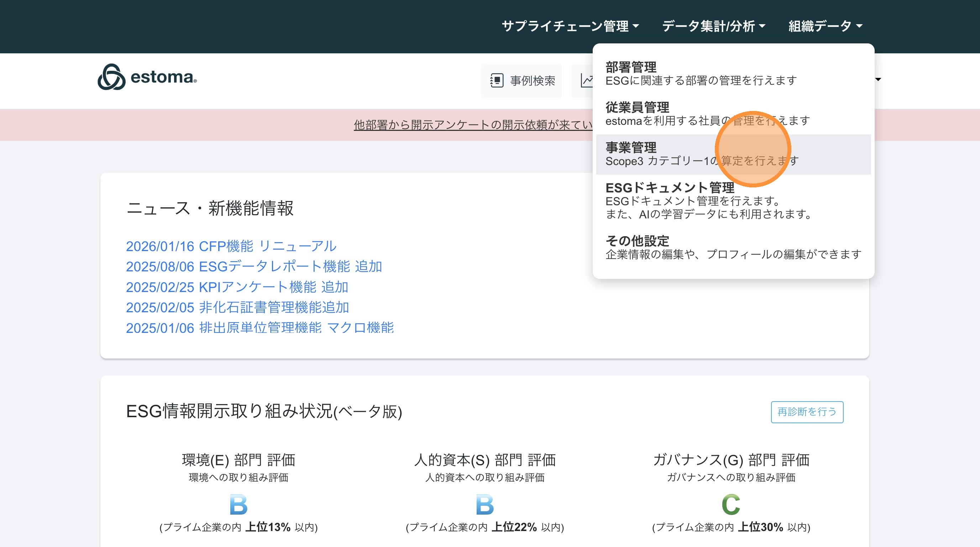Open the 開示アンケート disclosure request notice link
The image size is (980, 547).
473,125
